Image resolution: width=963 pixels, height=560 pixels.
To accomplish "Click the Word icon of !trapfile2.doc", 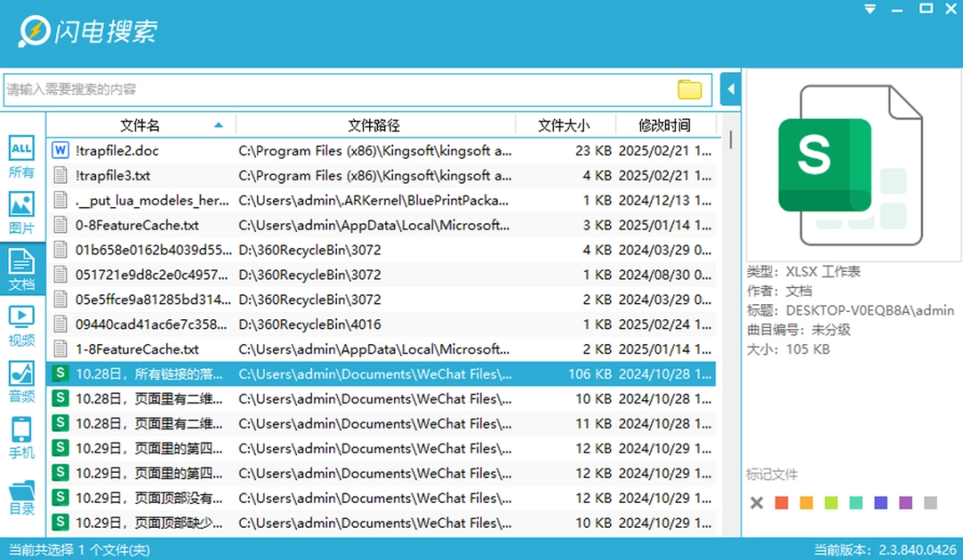I will (x=61, y=151).
